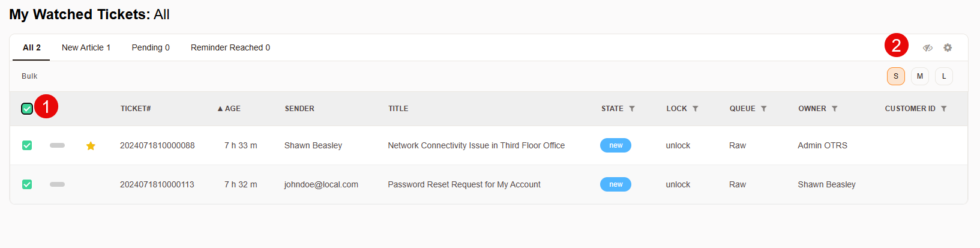Switch to the New Article tab

(86, 47)
